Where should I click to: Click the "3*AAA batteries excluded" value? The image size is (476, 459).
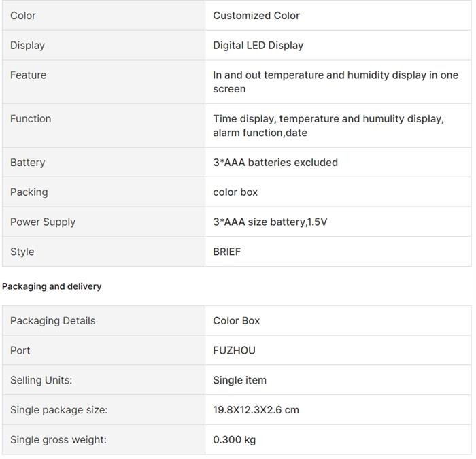(x=275, y=163)
